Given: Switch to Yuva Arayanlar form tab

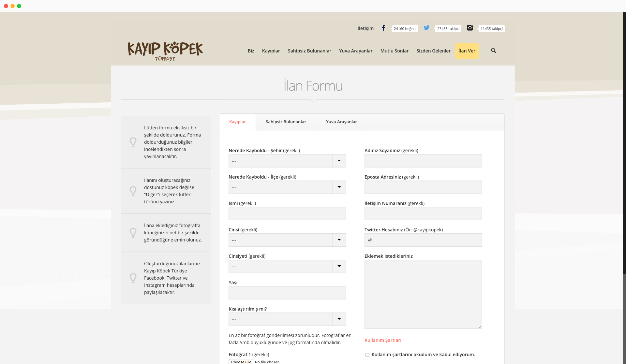Looking at the screenshot, I should pos(341,122).
